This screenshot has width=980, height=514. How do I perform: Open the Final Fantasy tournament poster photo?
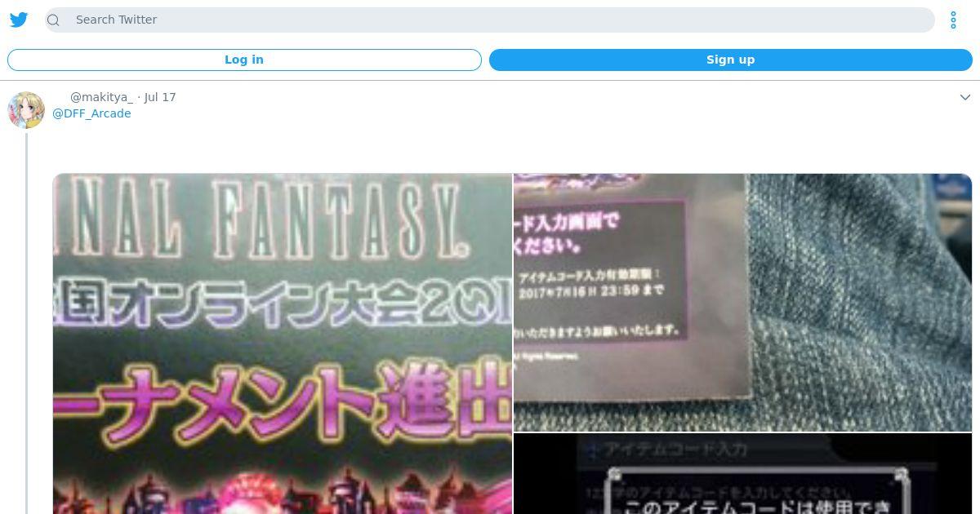[x=283, y=343]
